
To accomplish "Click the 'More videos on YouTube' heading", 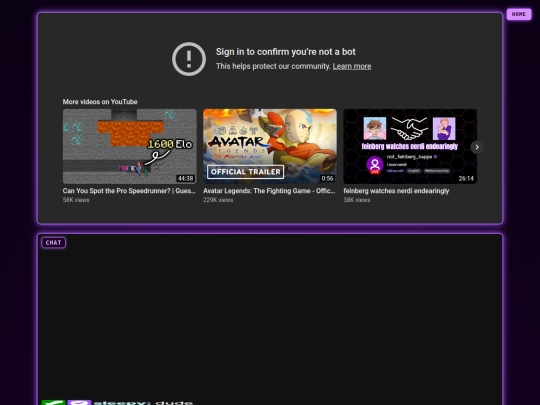I will click(x=100, y=102).
